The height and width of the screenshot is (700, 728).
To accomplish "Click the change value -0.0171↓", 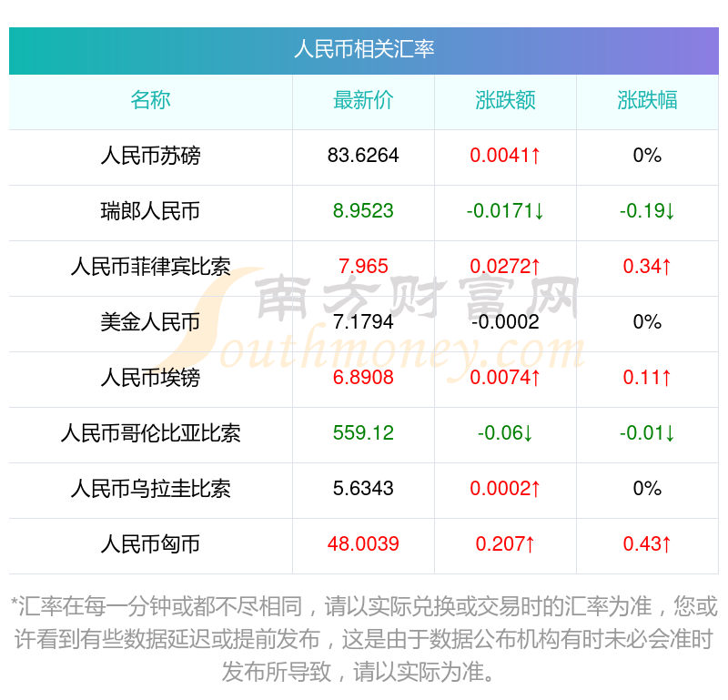I will click(505, 211).
